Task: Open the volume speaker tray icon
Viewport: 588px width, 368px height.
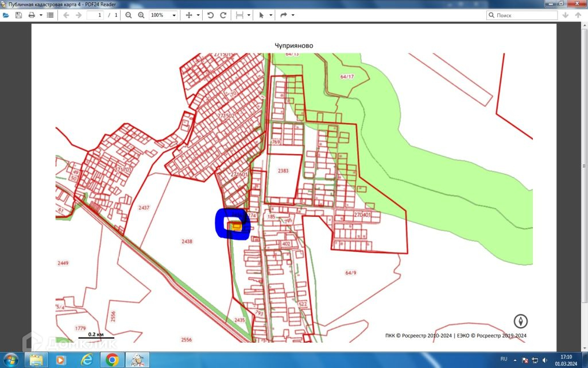Action: coord(545,360)
